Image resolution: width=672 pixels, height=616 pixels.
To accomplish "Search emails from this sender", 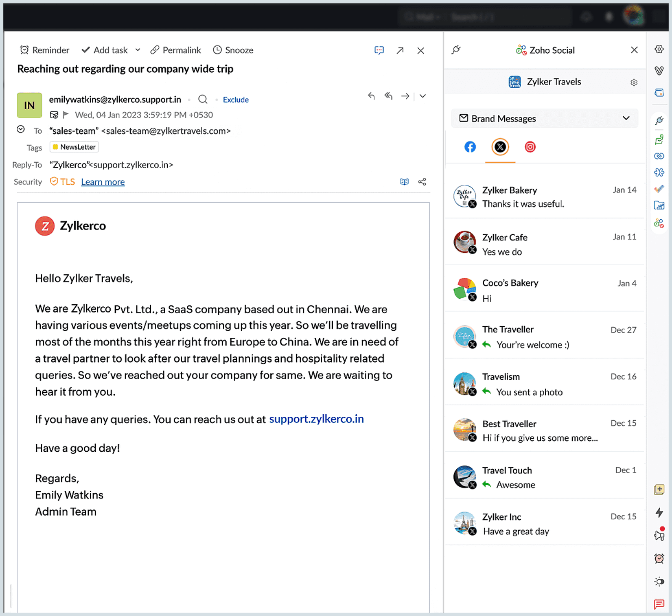I will click(203, 100).
